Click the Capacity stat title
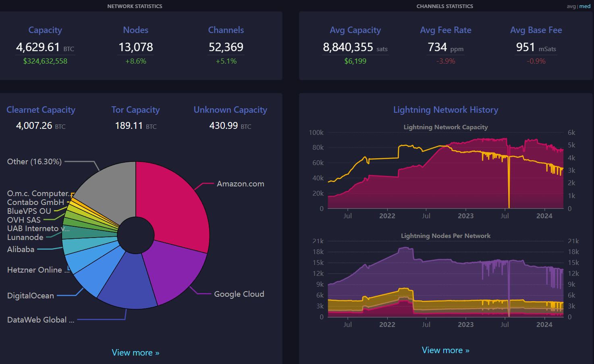The height and width of the screenshot is (364, 594). point(45,30)
